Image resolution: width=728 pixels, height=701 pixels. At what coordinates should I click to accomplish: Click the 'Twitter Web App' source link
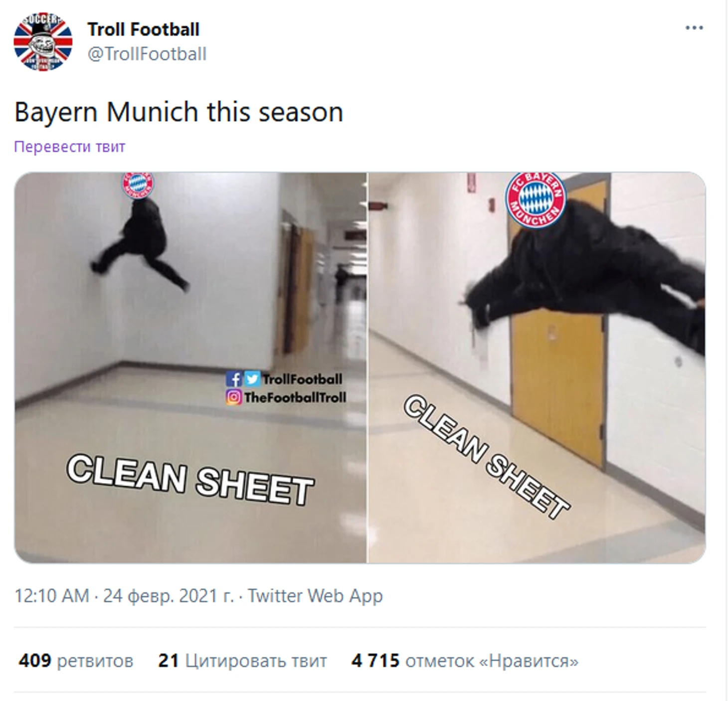(315, 596)
